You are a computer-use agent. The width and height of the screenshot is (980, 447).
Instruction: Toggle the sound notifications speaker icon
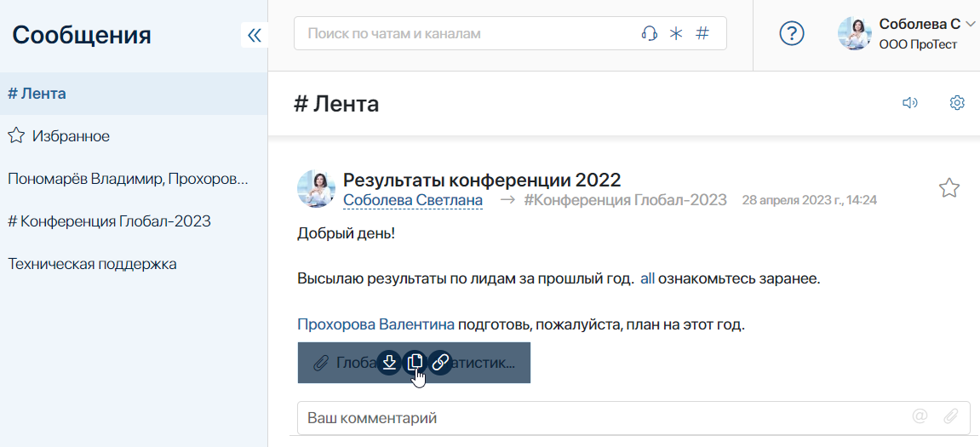point(910,102)
